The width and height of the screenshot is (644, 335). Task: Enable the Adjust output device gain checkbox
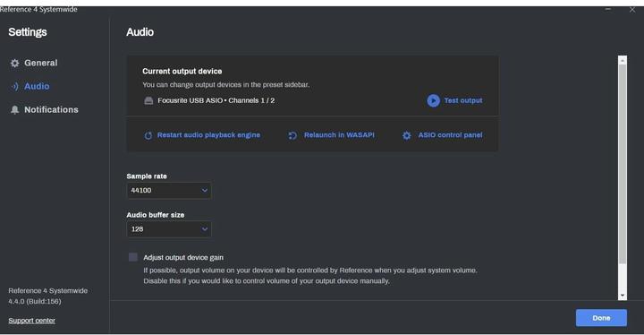point(133,257)
